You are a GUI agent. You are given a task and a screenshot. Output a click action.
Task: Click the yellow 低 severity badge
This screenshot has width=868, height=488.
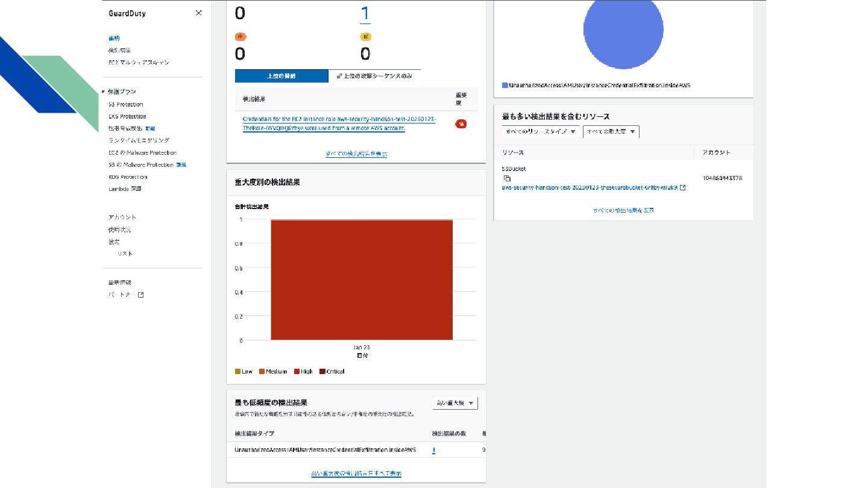click(365, 37)
